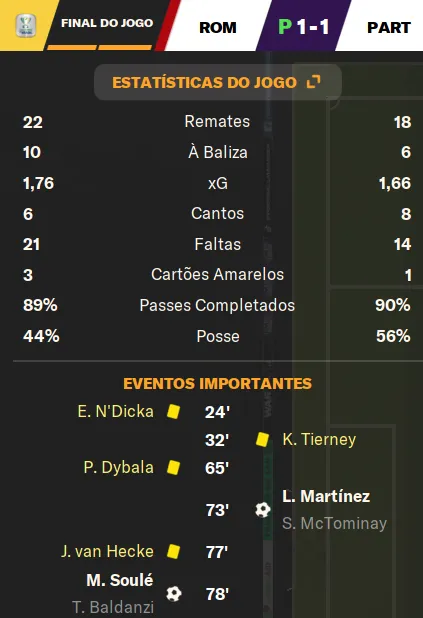Screen dimensions: 423x618
Task: Click the PART team name in scoreboard
Action: (389, 28)
